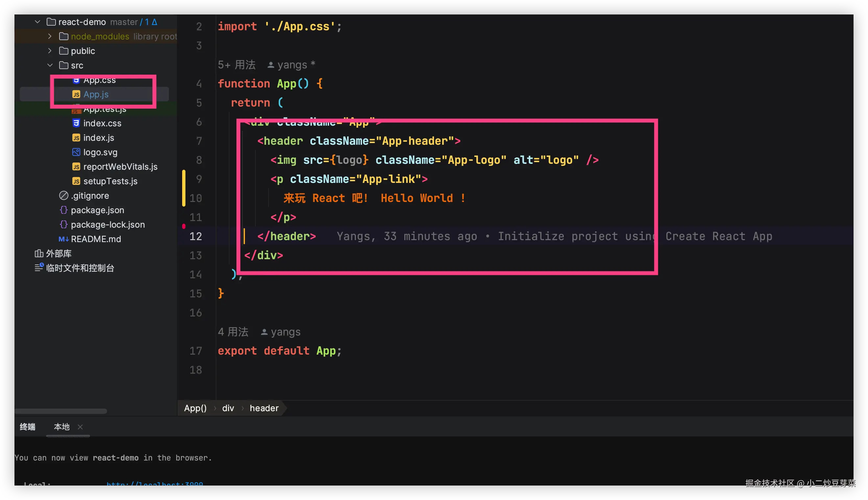868x500 pixels.
Task: Click the README.md markdown file icon
Action: click(x=63, y=239)
